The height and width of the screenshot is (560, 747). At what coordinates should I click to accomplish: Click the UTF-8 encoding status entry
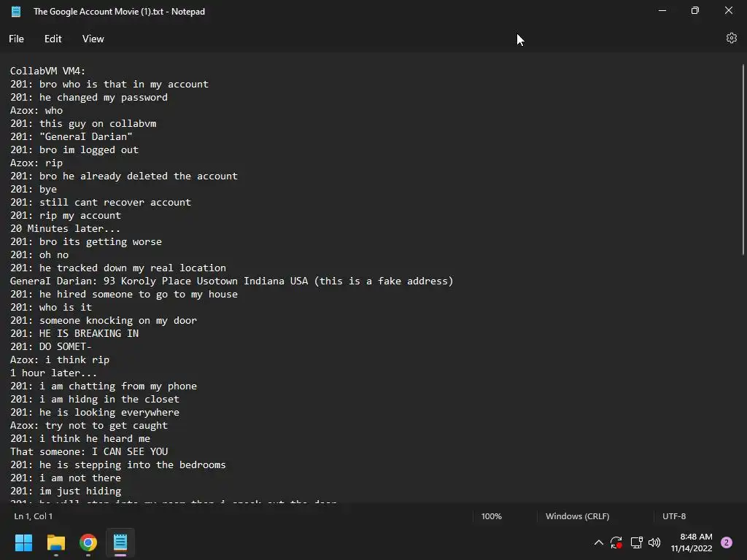point(674,516)
